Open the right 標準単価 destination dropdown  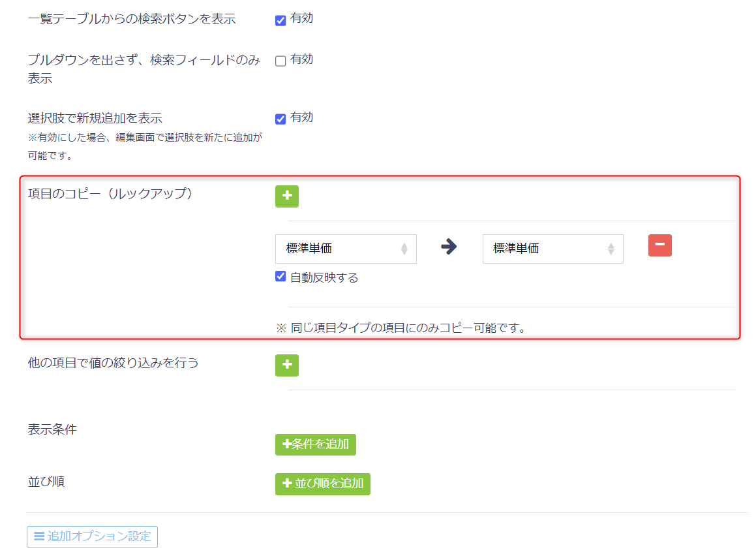point(552,249)
